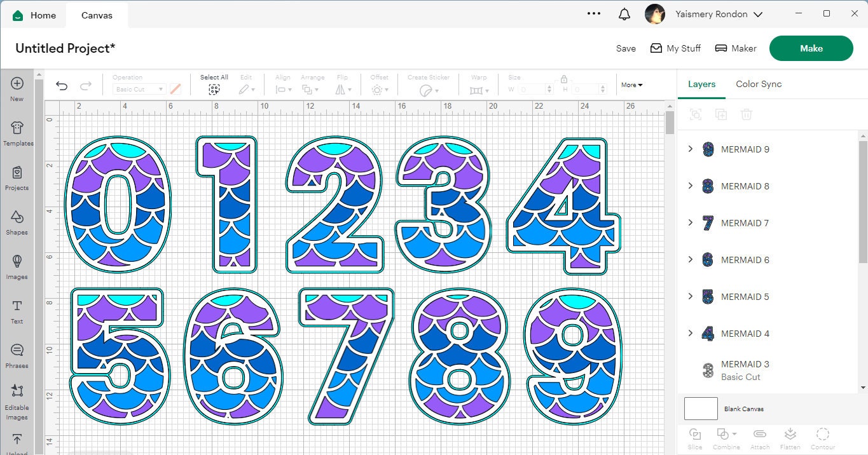This screenshot has width=868, height=455.
Task: Switch to the Layers tab
Action: 701,84
